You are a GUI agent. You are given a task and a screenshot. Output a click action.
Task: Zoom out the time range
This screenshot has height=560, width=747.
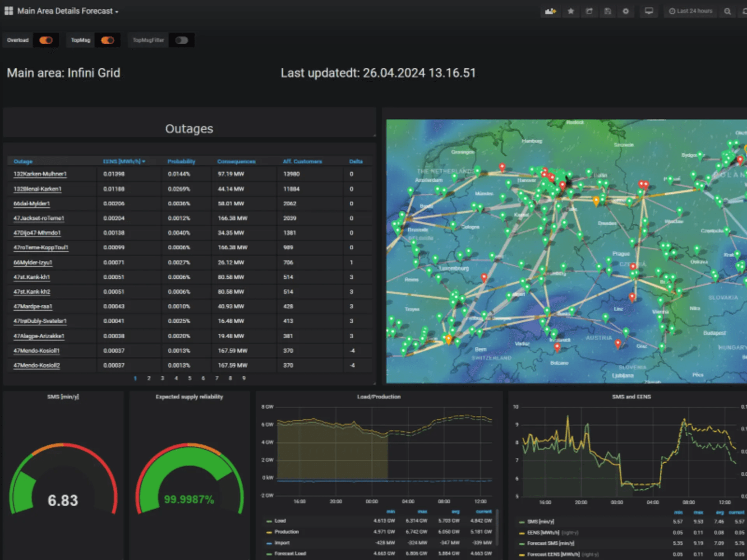pyautogui.click(x=727, y=11)
